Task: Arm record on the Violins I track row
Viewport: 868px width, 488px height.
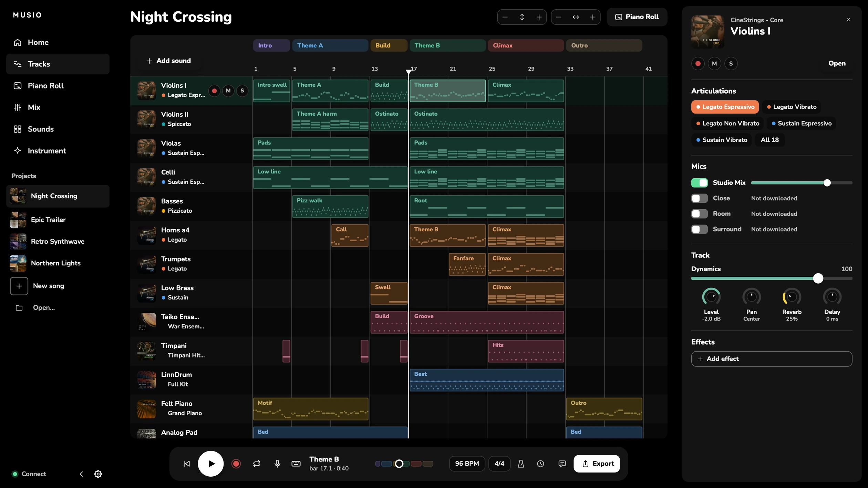Action: pyautogui.click(x=214, y=91)
